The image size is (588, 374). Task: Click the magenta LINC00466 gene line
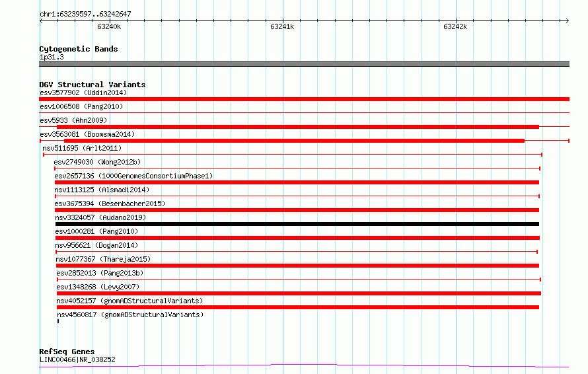(x=304, y=365)
